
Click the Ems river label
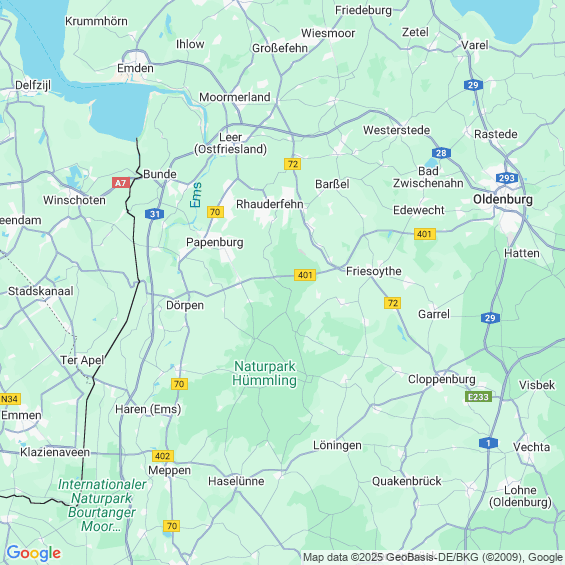(x=196, y=195)
